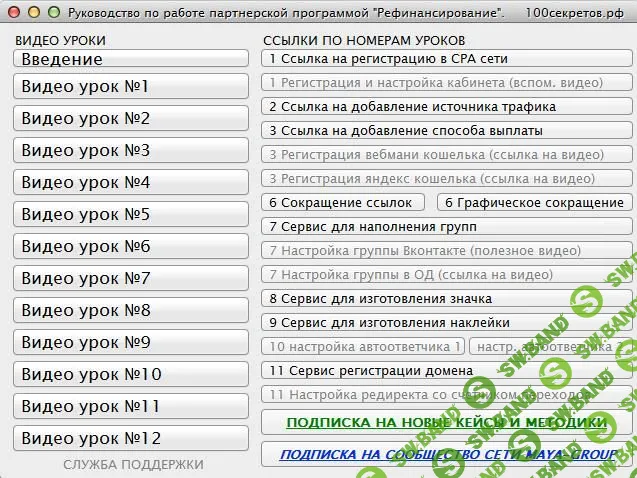Screen dimensions: 637x478
Task: Open 6 Графическое сокращение
Action: pyautogui.click(x=534, y=203)
